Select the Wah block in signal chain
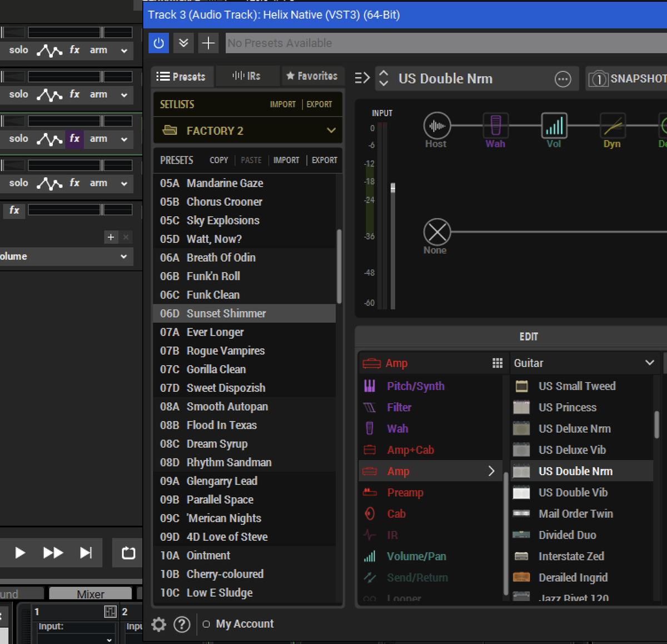Screen dimensions: 667x644 pyautogui.click(x=495, y=126)
